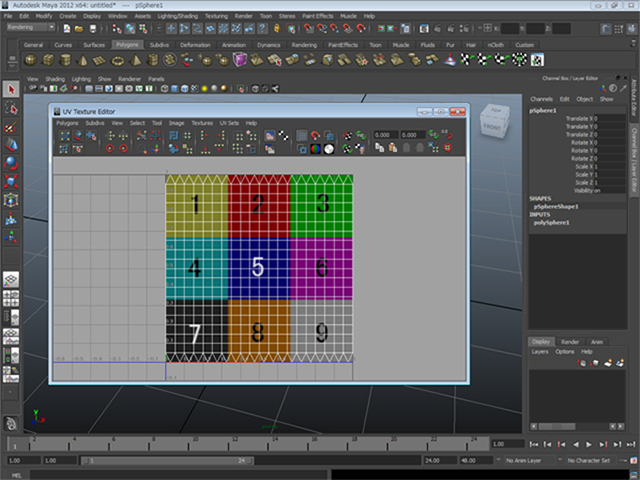Activate the Rotate tool in the toolbox

[11, 163]
